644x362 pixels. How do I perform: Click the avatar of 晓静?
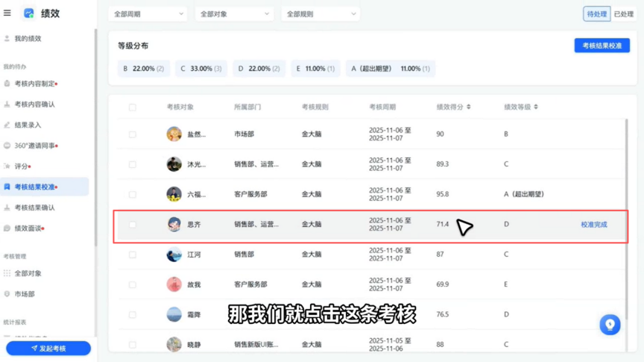[x=174, y=344]
